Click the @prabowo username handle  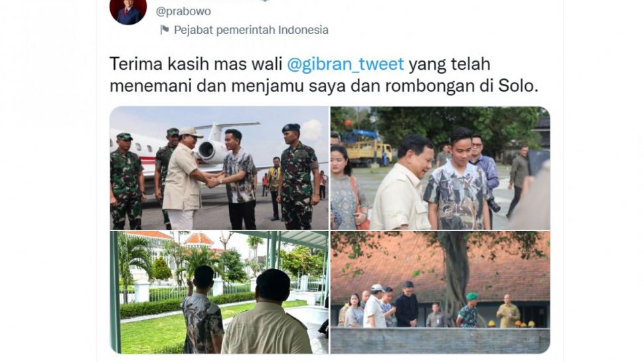pyautogui.click(x=183, y=11)
